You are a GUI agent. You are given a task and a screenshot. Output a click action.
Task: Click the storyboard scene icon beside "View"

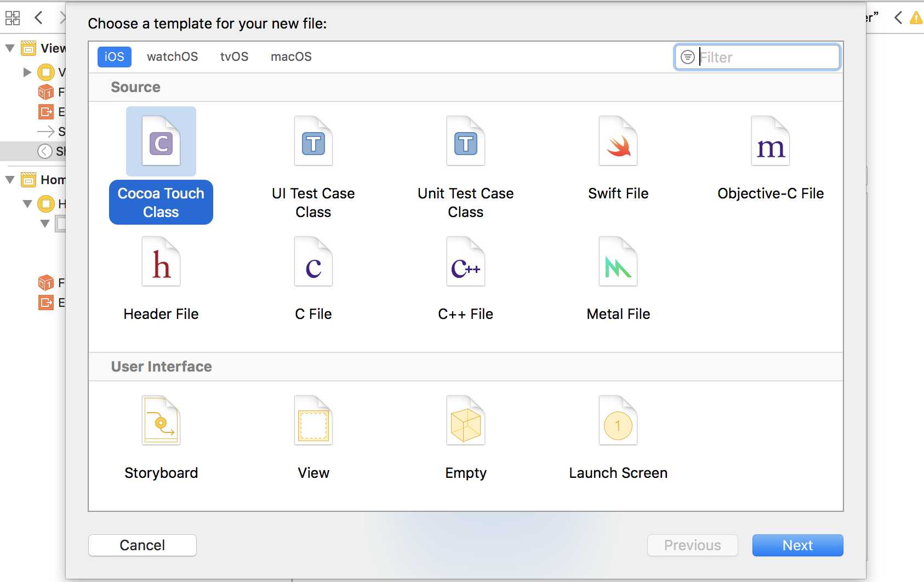pyautogui.click(x=28, y=48)
